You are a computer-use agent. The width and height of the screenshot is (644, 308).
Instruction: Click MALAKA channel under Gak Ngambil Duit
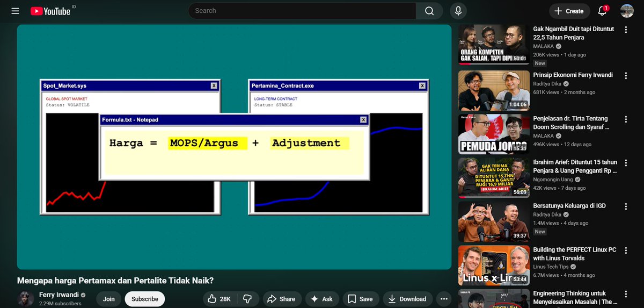click(x=543, y=46)
